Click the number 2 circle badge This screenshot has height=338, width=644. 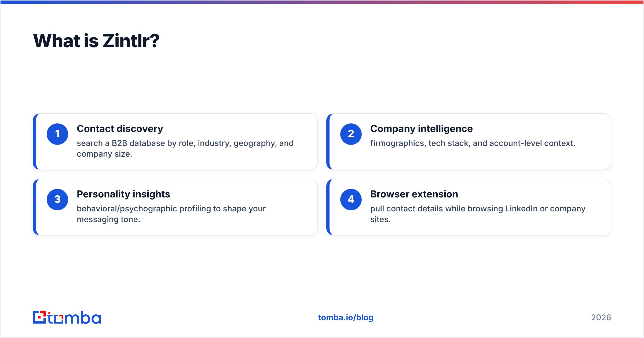(351, 134)
